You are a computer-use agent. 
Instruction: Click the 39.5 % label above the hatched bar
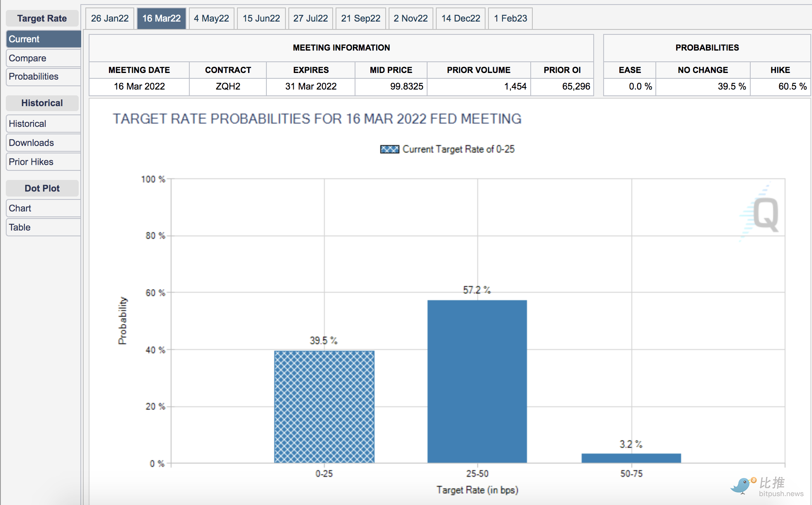point(324,341)
